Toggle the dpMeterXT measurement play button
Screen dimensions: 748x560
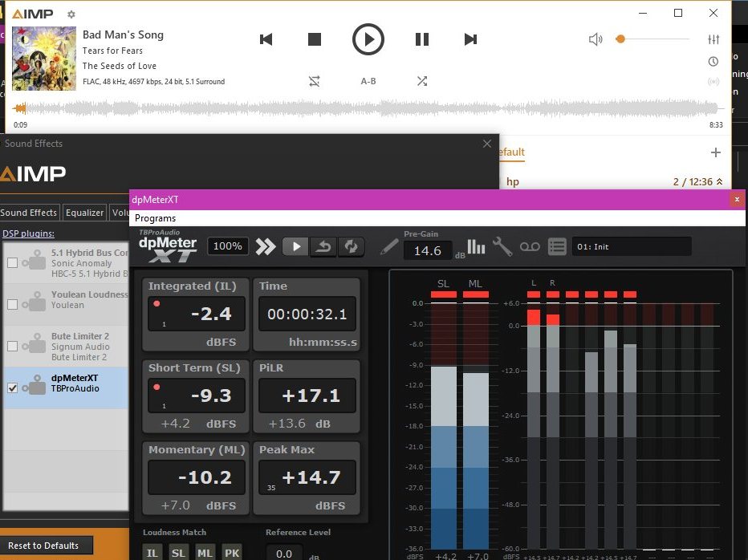[x=296, y=246]
